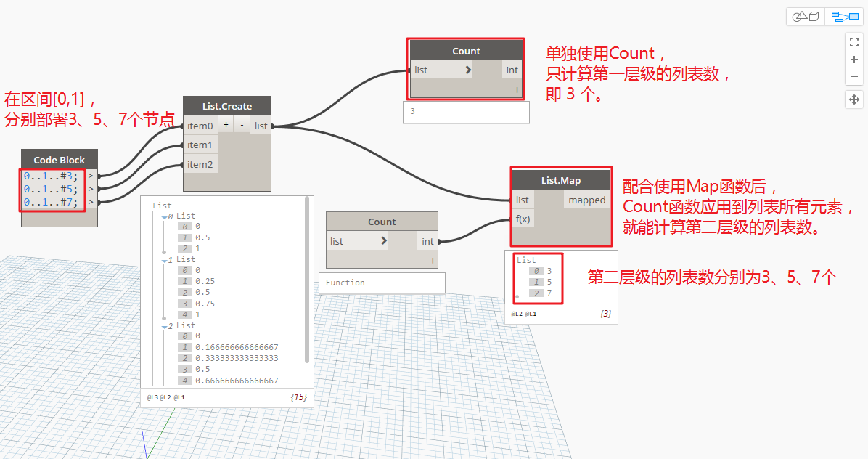
Task: Select value 0.333333333333333 in preview
Action: (x=237, y=358)
